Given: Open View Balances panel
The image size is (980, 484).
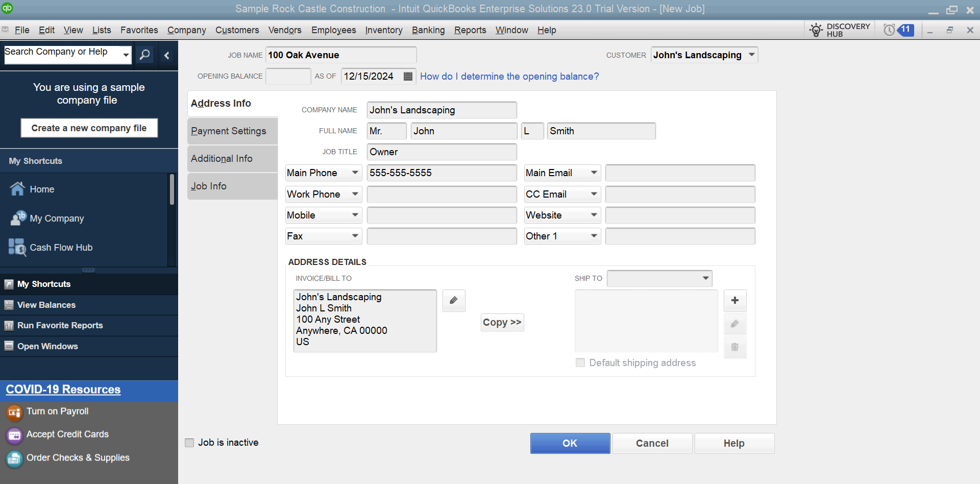Looking at the screenshot, I should pyautogui.click(x=89, y=305).
